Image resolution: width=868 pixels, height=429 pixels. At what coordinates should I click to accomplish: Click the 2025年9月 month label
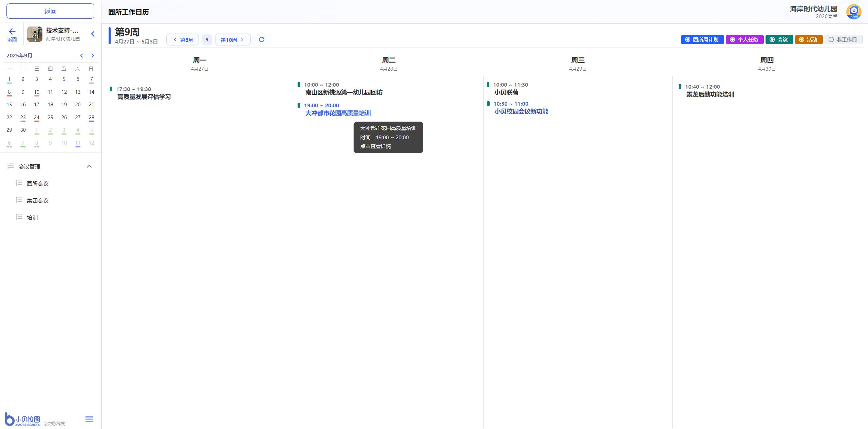19,56
